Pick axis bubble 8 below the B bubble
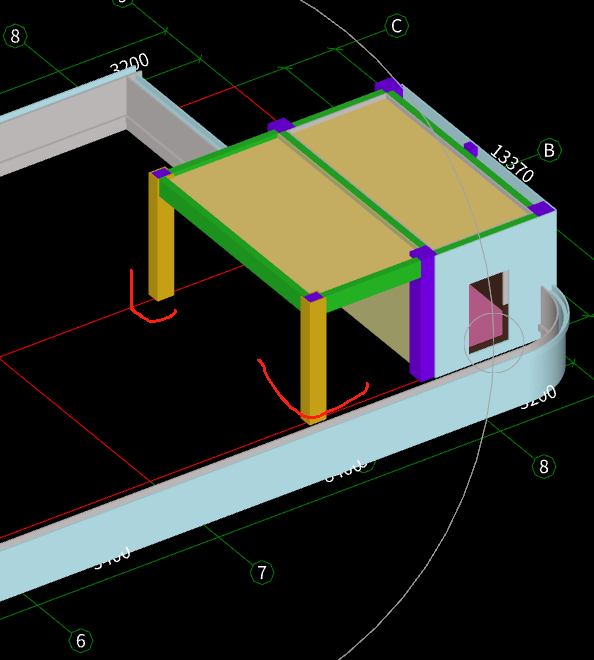The image size is (594, 660). (x=543, y=466)
